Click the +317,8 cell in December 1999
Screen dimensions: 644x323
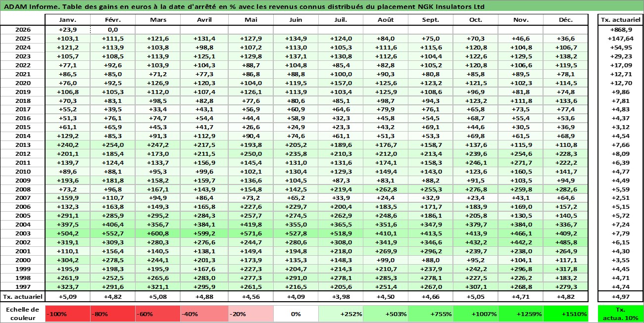[565, 269]
